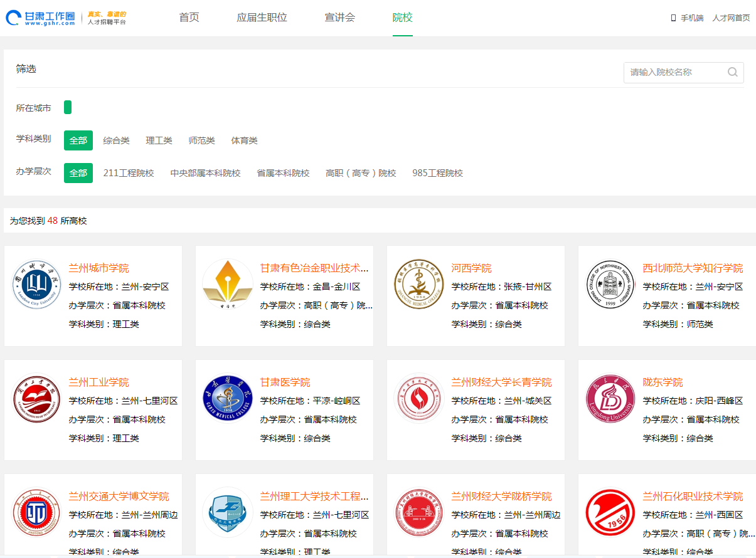Image resolution: width=756 pixels, height=558 pixels.
Task: Click 学校所在地：兰州-西固区 text
Action: pos(693,515)
